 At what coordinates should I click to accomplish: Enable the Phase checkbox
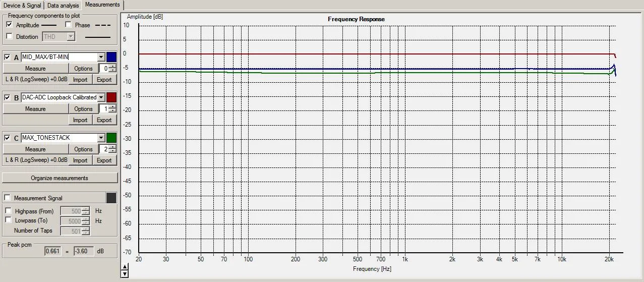coord(68,25)
